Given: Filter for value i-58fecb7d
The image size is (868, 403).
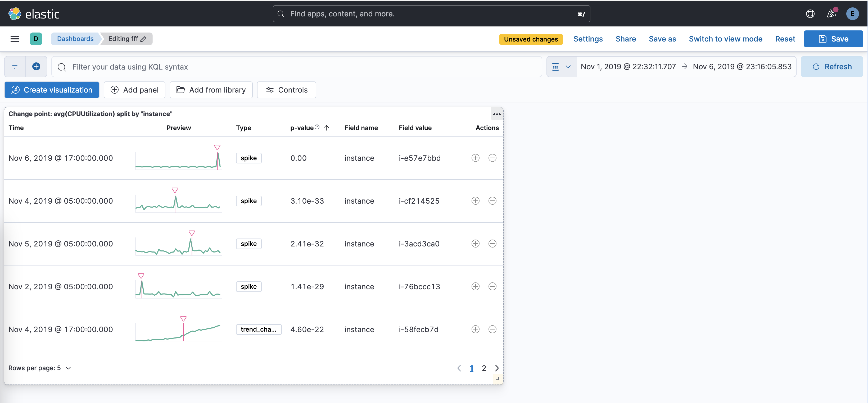Looking at the screenshot, I should 475,329.
